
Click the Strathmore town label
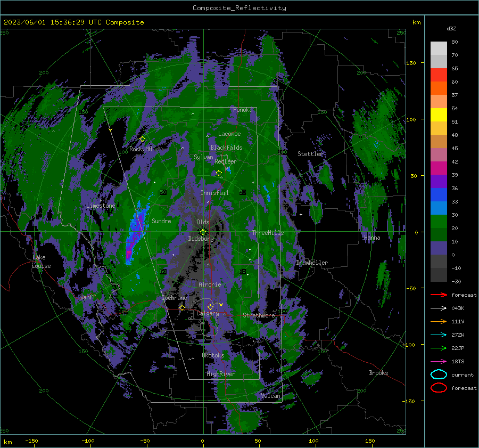pyautogui.click(x=259, y=315)
